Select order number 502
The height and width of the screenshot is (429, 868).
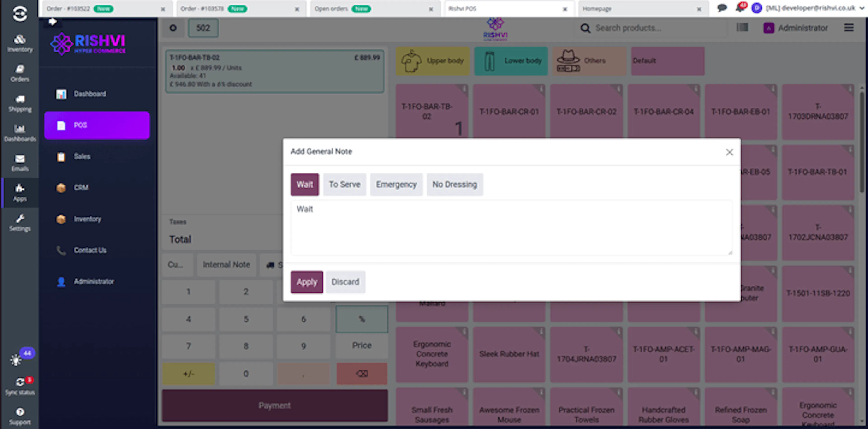(203, 28)
